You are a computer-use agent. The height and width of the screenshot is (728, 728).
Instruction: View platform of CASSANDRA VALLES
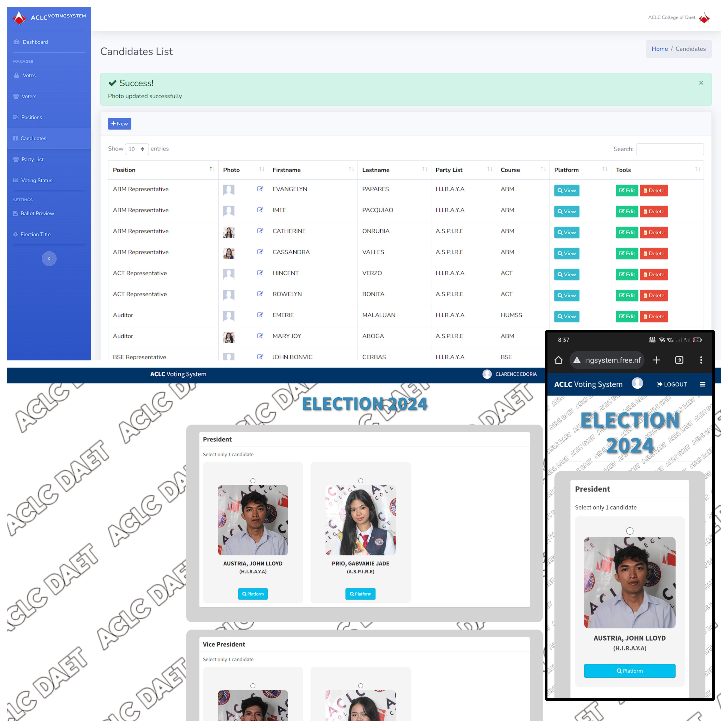(567, 254)
